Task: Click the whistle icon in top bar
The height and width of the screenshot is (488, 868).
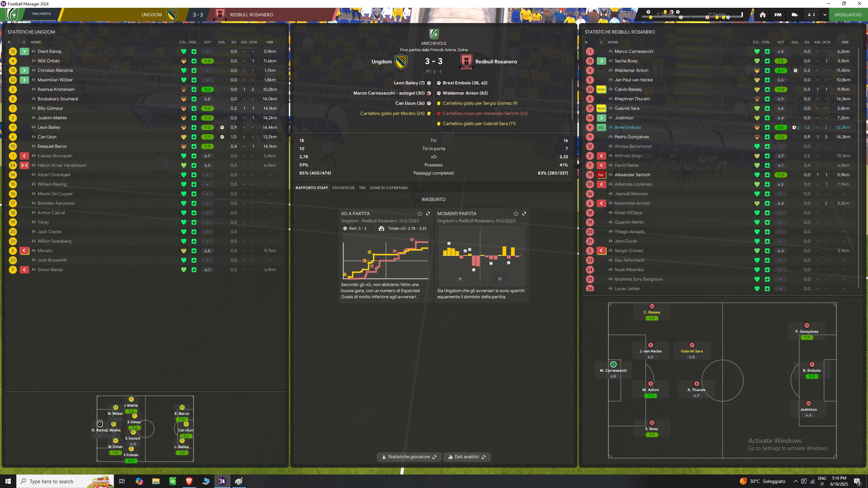Action: (x=794, y=15)
